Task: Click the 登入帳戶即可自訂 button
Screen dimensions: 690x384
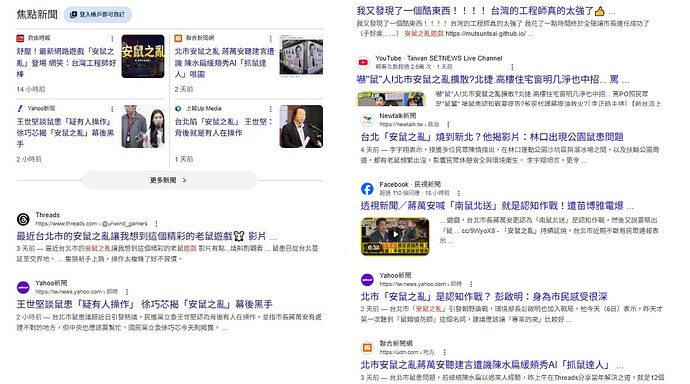Action: click(98, 15)
